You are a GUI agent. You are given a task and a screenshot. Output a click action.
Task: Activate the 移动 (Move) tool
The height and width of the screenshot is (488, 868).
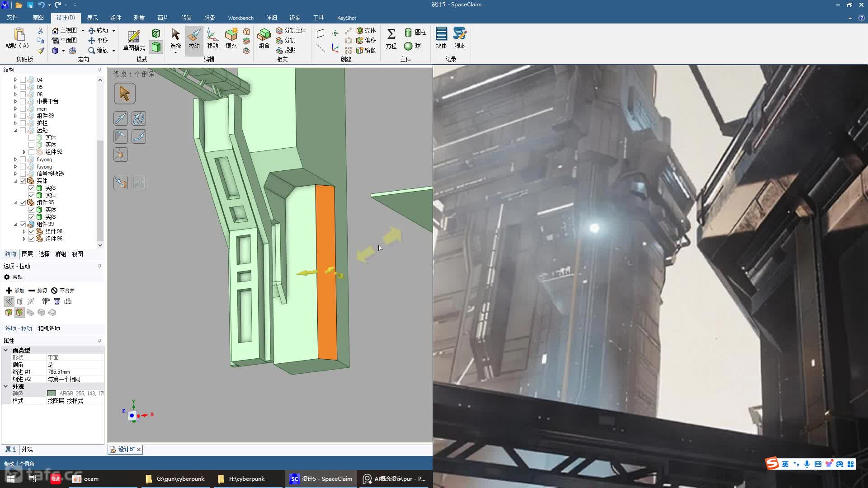pyautogui.click(x=212, y=39)
